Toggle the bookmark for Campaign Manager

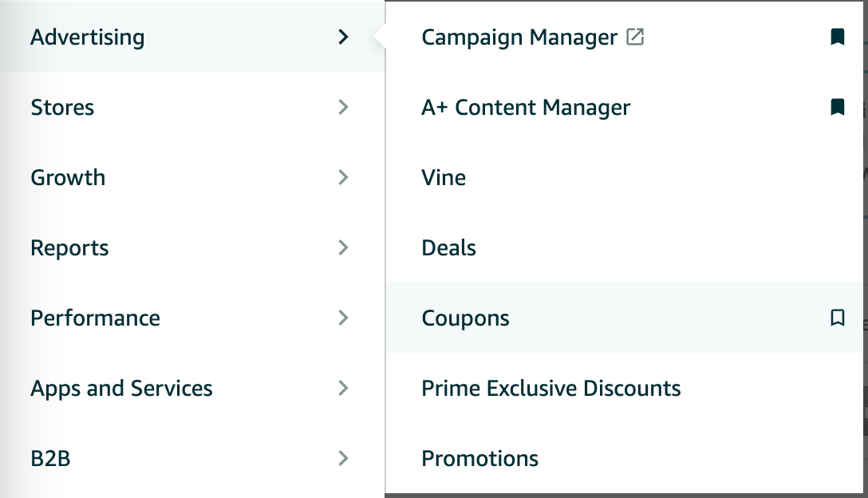pyautogui.click(x=837, y=37)
